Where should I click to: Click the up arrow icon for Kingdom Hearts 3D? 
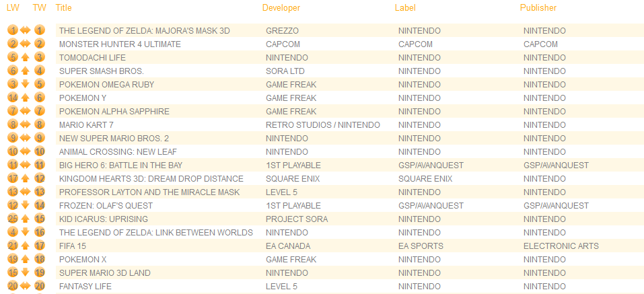pos(25,178)
